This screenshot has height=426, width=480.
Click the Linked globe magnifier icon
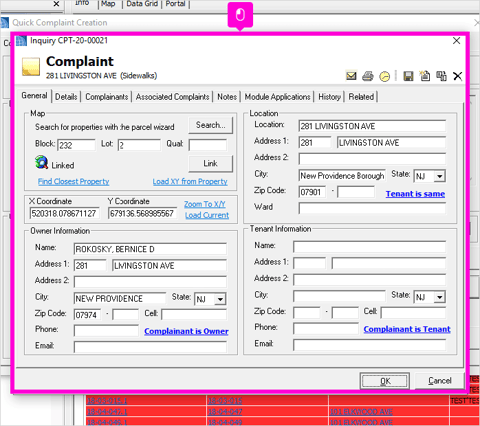click(41, 162)
